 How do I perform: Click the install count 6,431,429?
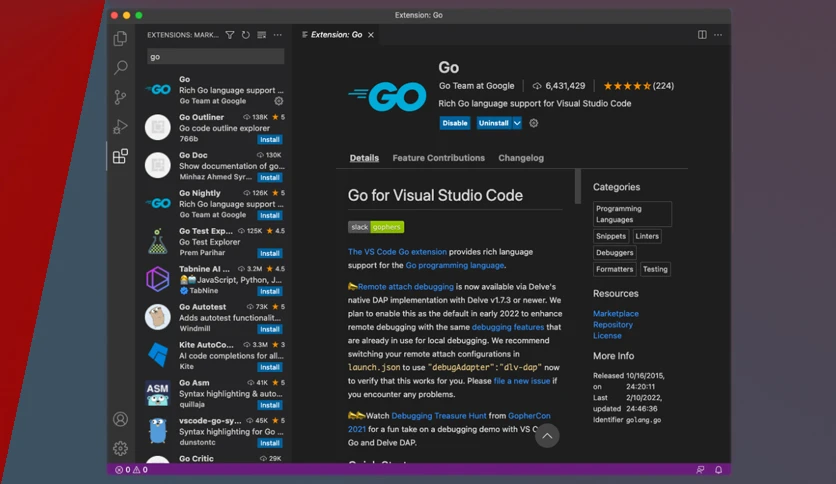[x=559, y=86]
